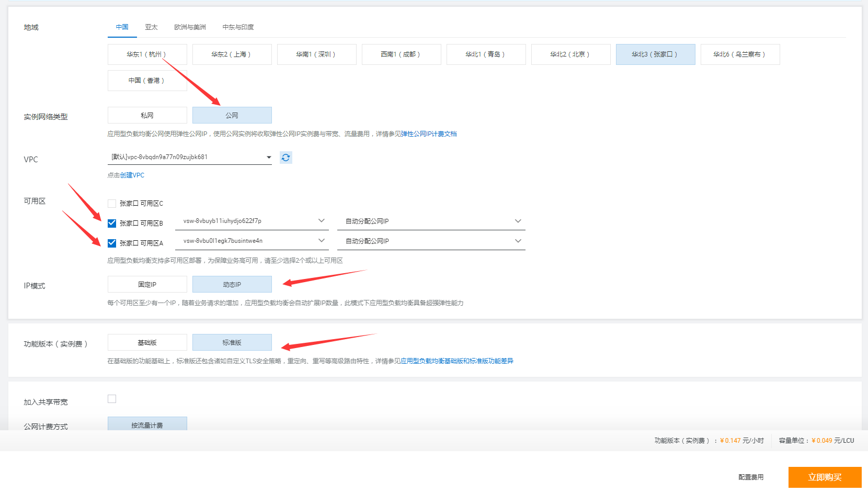This screenshot has height=492, width=868.
Task: Click 配置费用 text
Action: click(751, 477)
